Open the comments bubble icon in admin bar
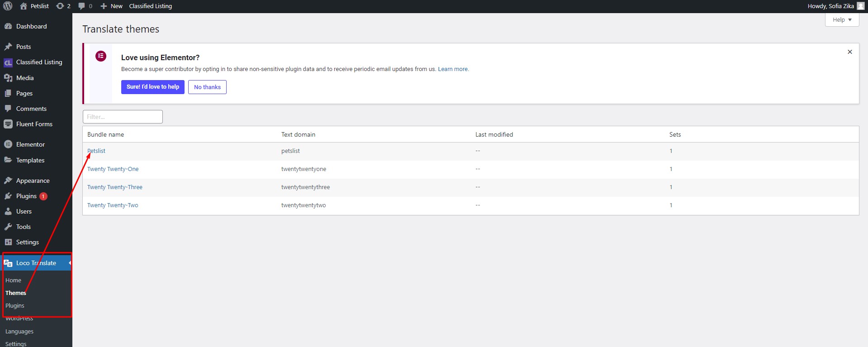The image size is (868, 347). (x=81, y=6)
